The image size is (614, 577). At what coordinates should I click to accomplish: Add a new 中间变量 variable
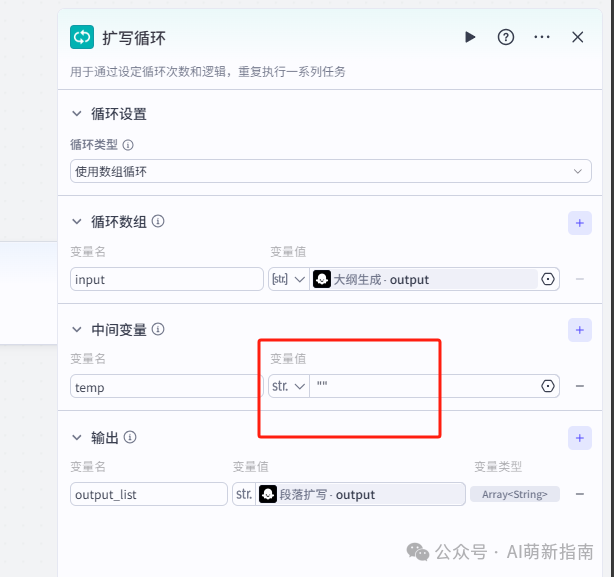pyautogui.click(x=580, y=330)
